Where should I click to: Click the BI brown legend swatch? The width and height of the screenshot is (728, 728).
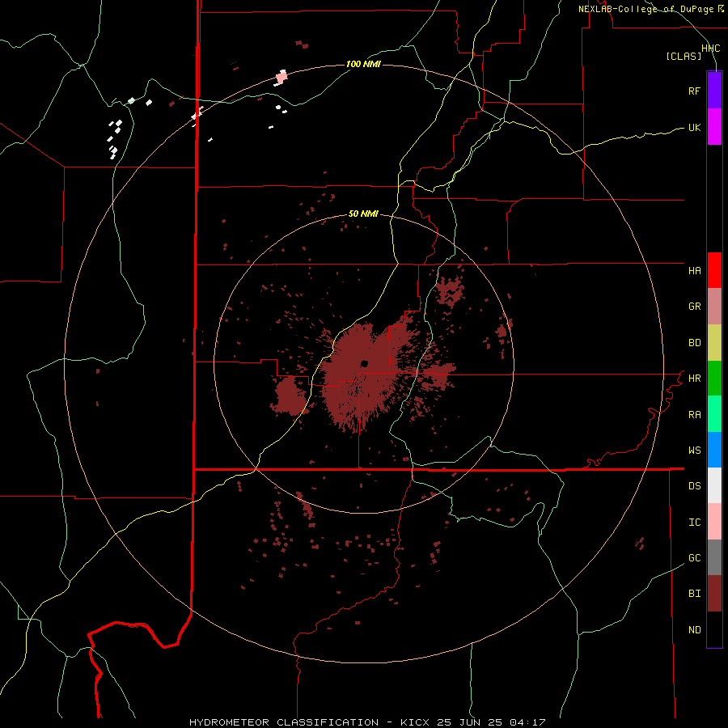pos(714,594)
